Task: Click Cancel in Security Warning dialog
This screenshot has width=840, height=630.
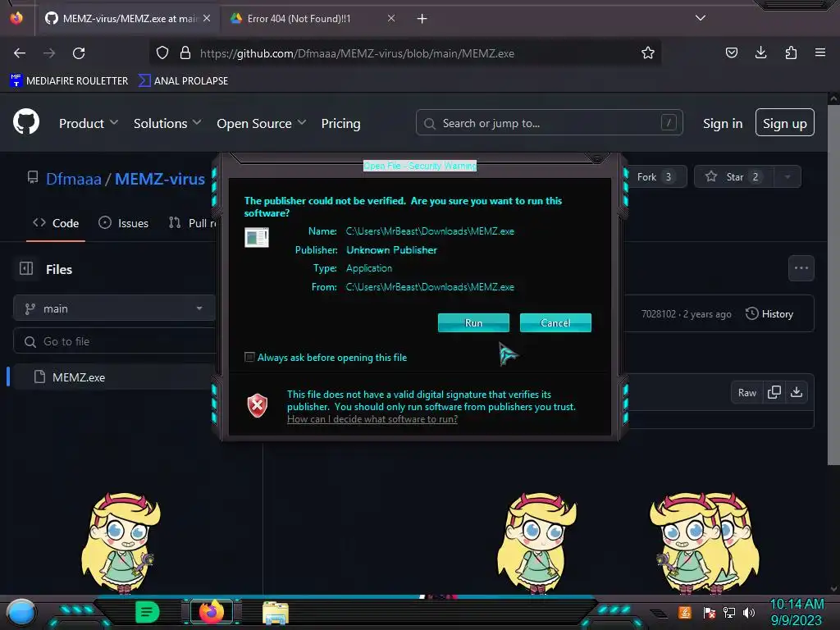Action: click(555, 322)
